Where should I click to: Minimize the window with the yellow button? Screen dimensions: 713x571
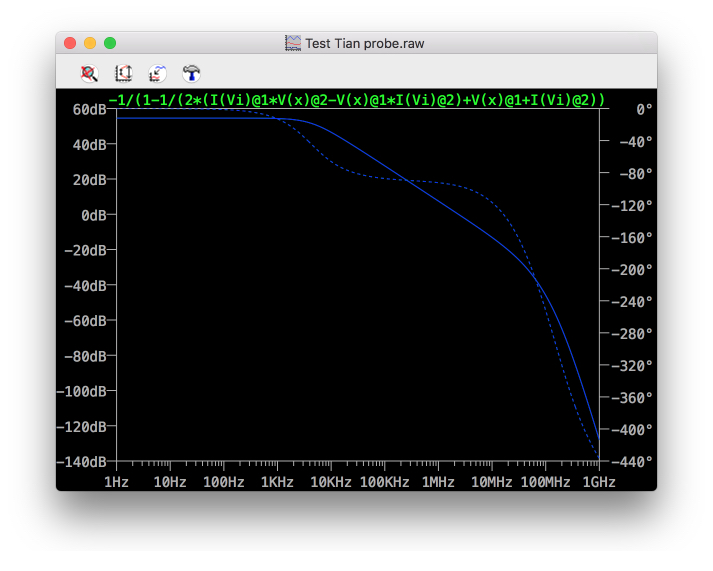(90, 43)
